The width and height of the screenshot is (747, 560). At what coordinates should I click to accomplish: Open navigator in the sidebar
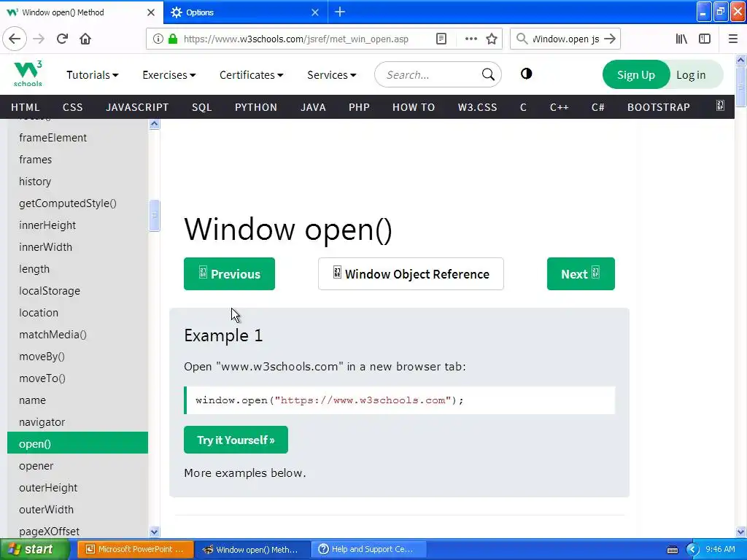click(x=42, y=422)
